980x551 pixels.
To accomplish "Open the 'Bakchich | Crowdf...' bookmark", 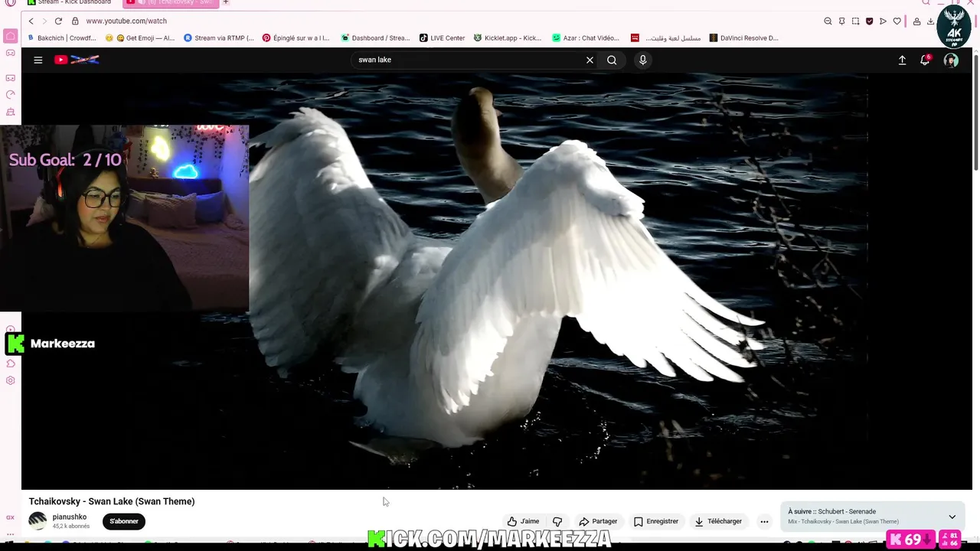I will tap(61, 37).
